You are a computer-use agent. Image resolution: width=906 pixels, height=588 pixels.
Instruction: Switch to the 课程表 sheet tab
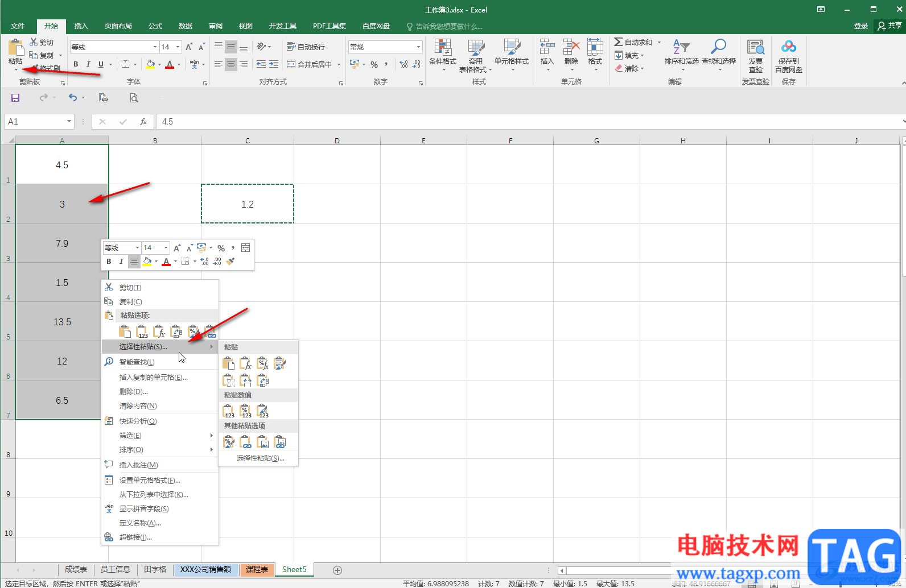257,569
